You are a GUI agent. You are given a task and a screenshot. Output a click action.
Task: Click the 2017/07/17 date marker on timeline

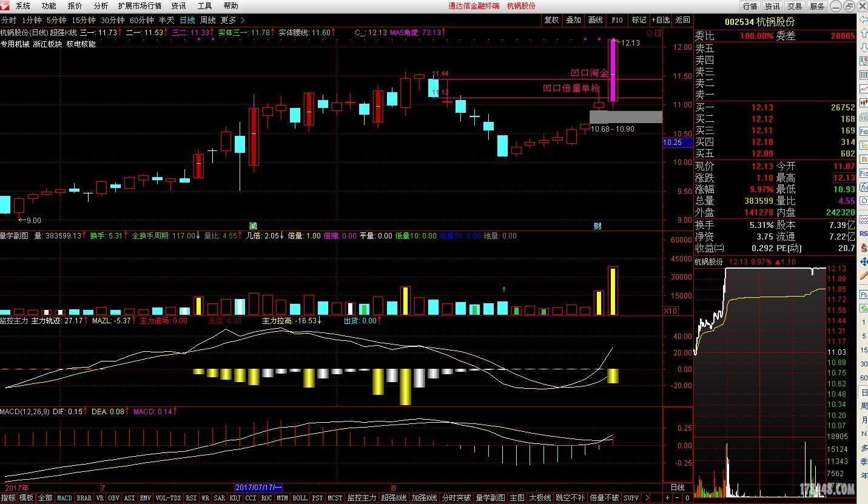pyautogui.click(x=258, y=487)
